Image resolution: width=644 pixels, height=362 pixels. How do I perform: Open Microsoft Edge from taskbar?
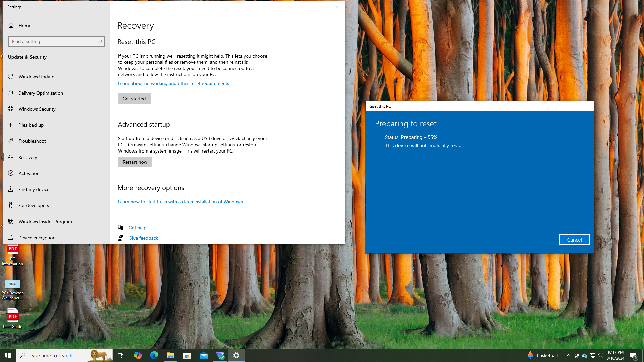tap(154, 355)
